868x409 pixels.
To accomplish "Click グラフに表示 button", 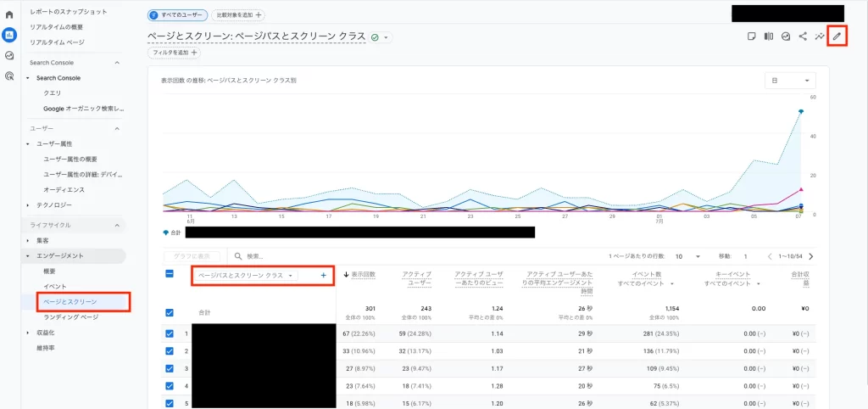I will [192, 256].
